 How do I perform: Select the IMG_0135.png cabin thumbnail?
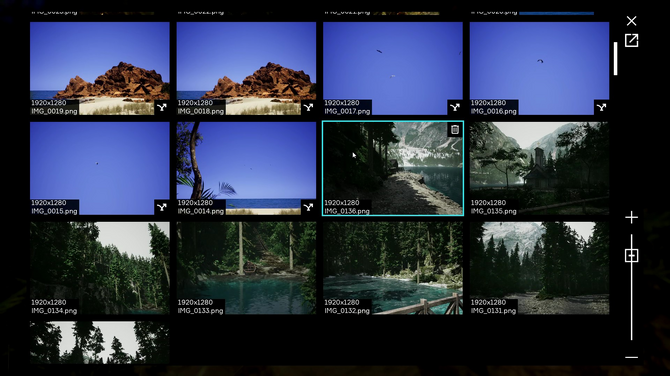pos(539,168)
